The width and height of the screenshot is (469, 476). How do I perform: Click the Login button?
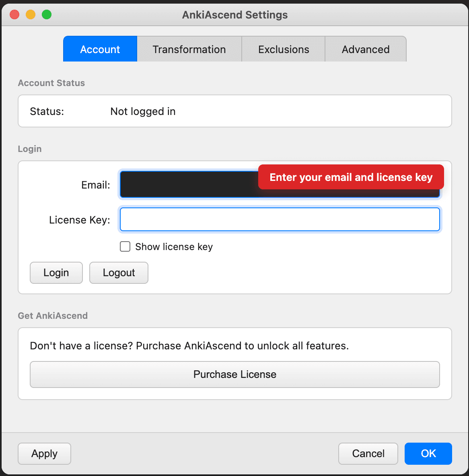[56, 273]
